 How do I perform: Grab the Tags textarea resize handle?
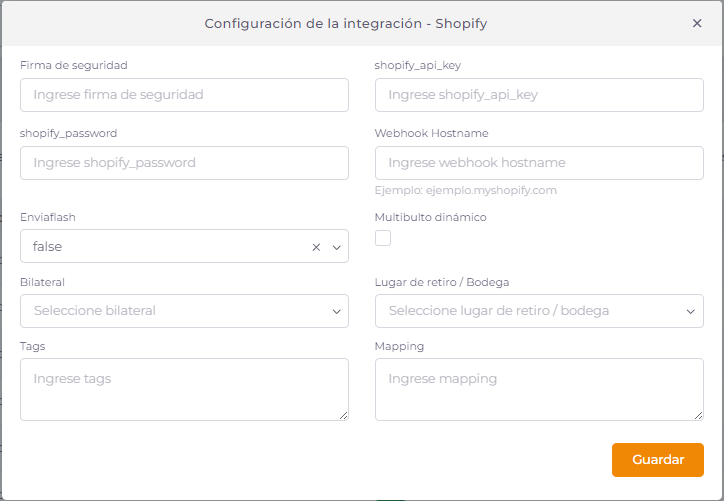pos(343,415)
